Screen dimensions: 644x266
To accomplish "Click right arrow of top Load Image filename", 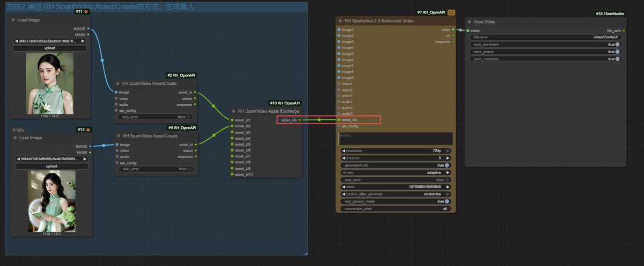I will 83,41.
